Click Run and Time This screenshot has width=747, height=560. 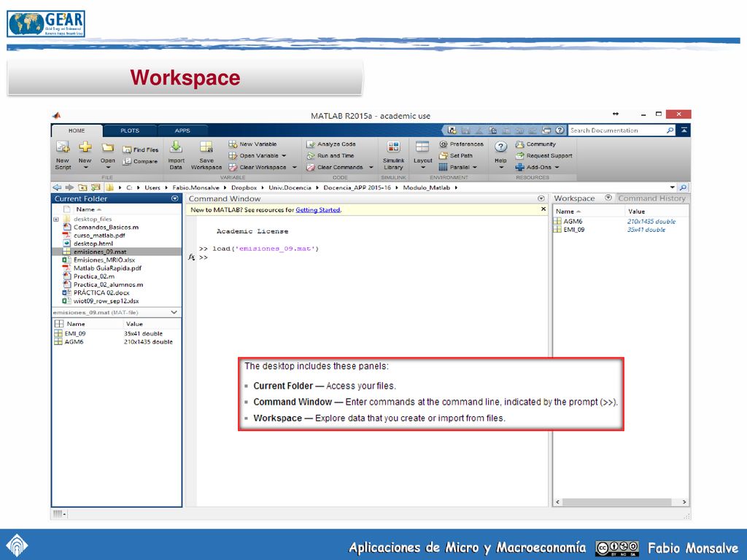[x=330, y=156]
